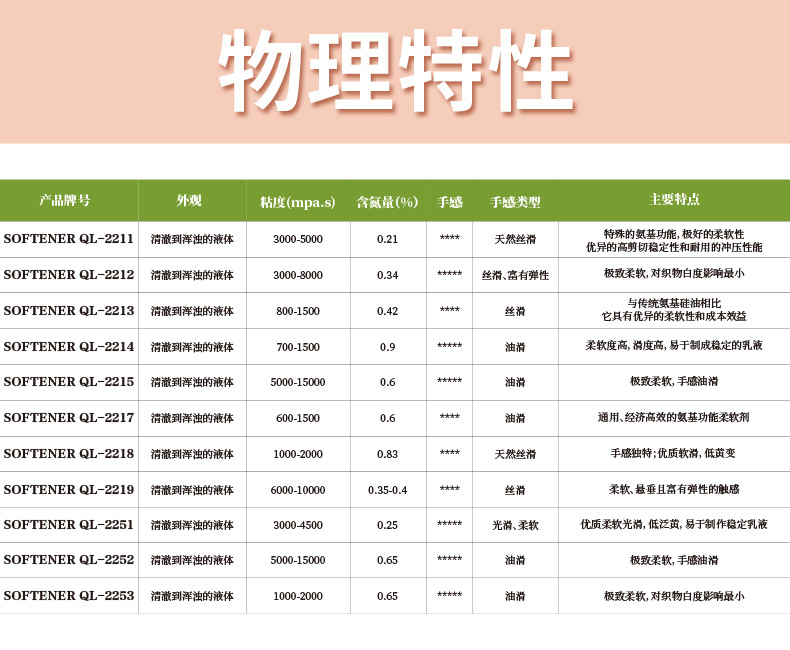
Task: Click nitrogen value 0.6 in QL-2217 row
Action: 387,418
